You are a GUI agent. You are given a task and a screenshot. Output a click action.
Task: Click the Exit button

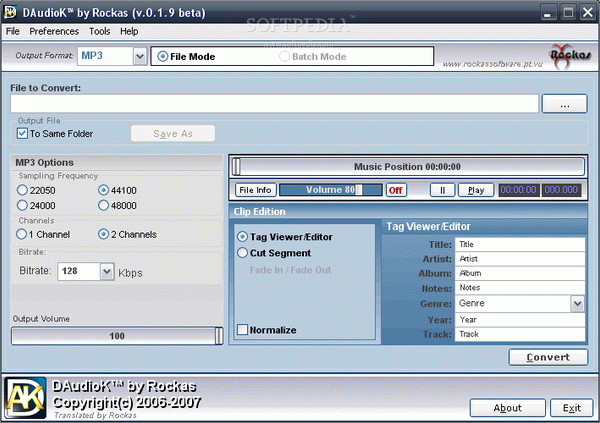coord(572,408)
